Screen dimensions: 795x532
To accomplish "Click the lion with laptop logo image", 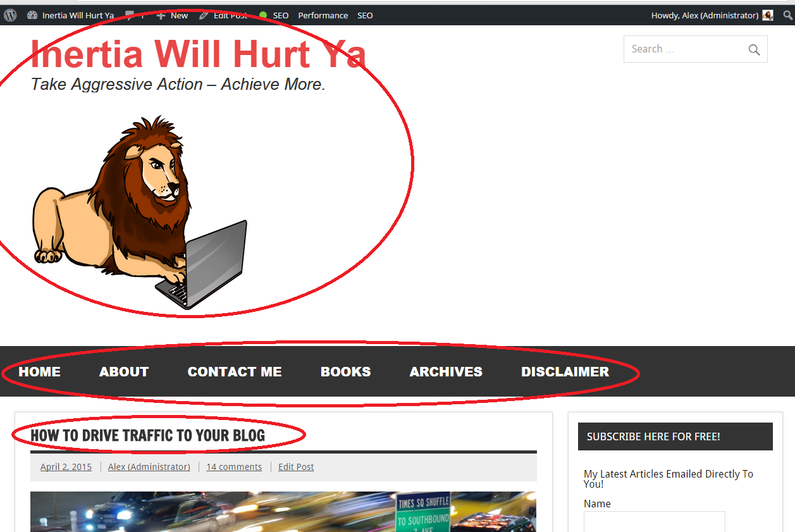I will pyautogui.click(x=139, y=212).
